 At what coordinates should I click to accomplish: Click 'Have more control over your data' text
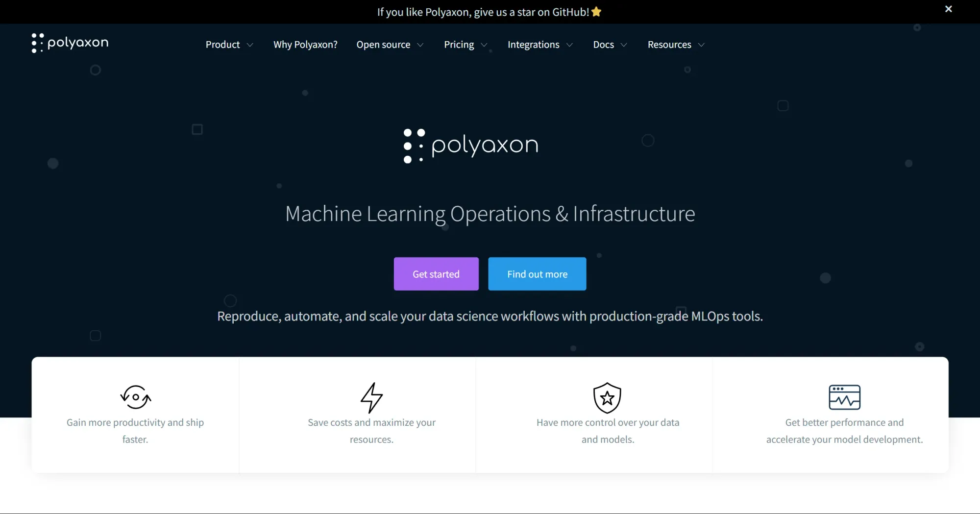[x=608, y=431]
